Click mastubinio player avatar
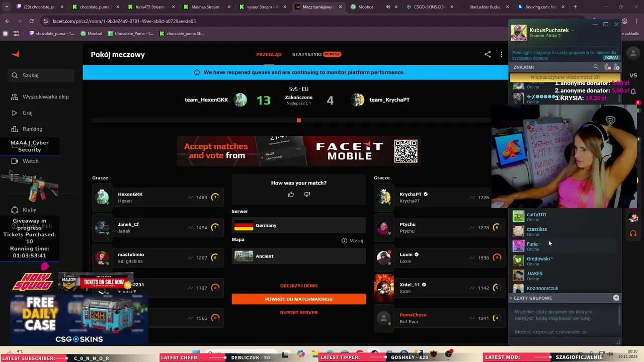The image size is (644, 362). [102, 257]
